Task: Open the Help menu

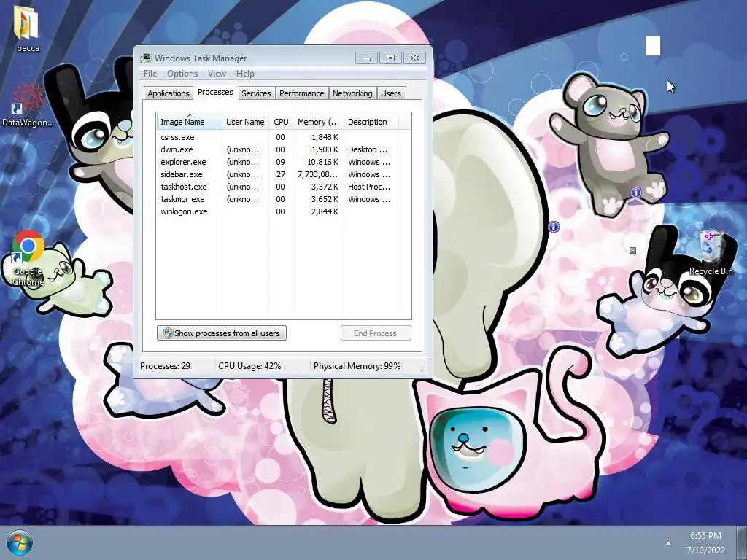Action: (245, 74)
